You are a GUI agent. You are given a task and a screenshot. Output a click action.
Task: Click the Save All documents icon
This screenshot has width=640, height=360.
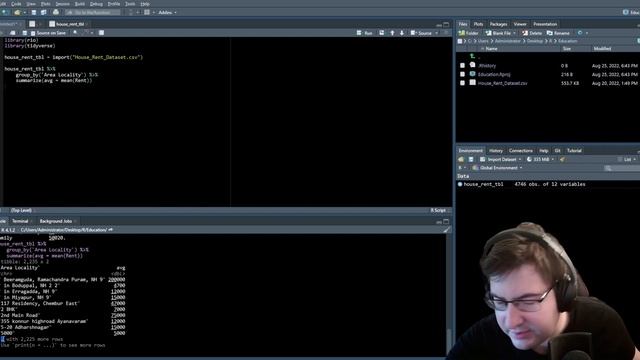tap(43, 13)
